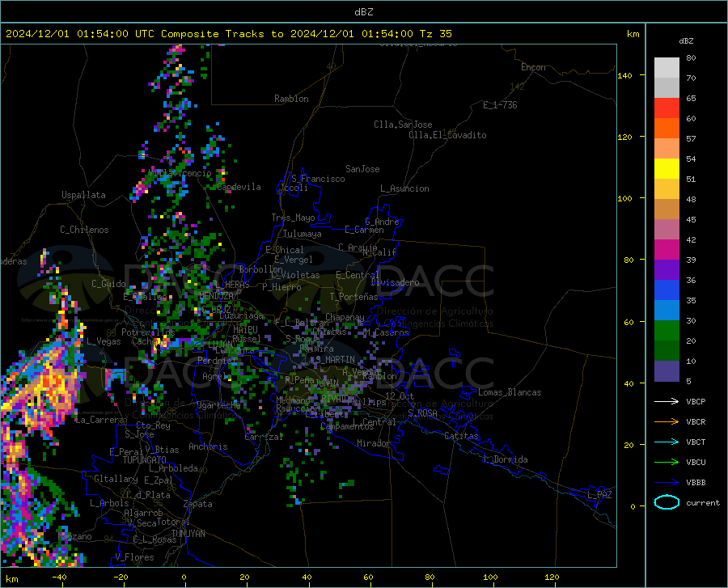Select the magenta 39 dBZ color swatch

pos(667,250)
